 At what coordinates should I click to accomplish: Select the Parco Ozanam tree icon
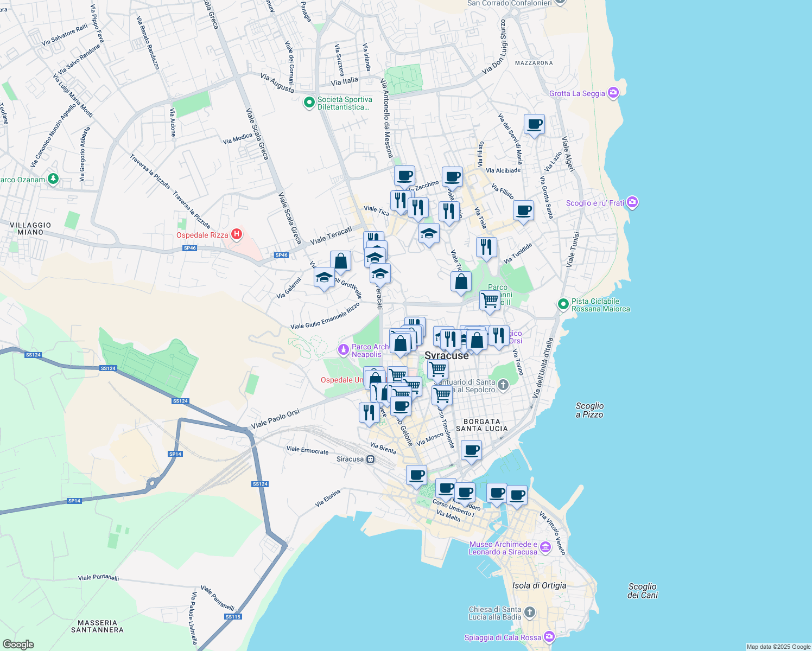pos(53,178)
